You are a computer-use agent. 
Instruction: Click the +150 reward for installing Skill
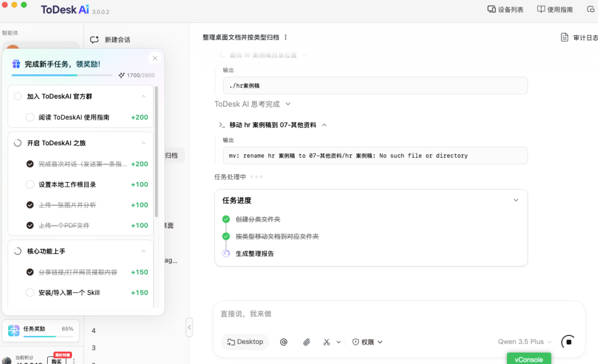(139, 292)
